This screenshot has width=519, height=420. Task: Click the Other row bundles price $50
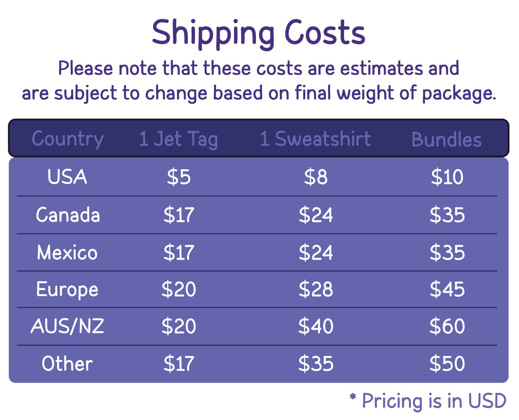[x=447, y=364]
